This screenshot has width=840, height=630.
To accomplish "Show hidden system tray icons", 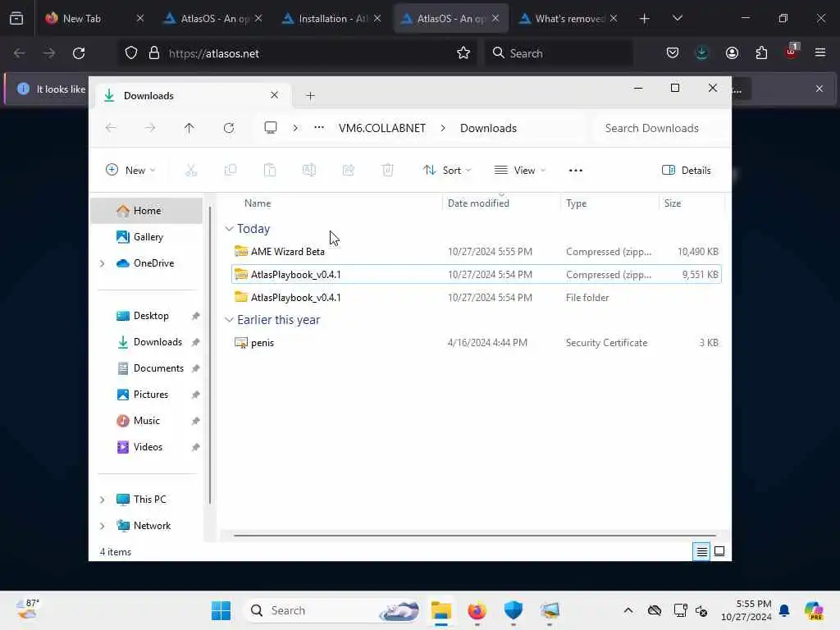I will (628, 610).
